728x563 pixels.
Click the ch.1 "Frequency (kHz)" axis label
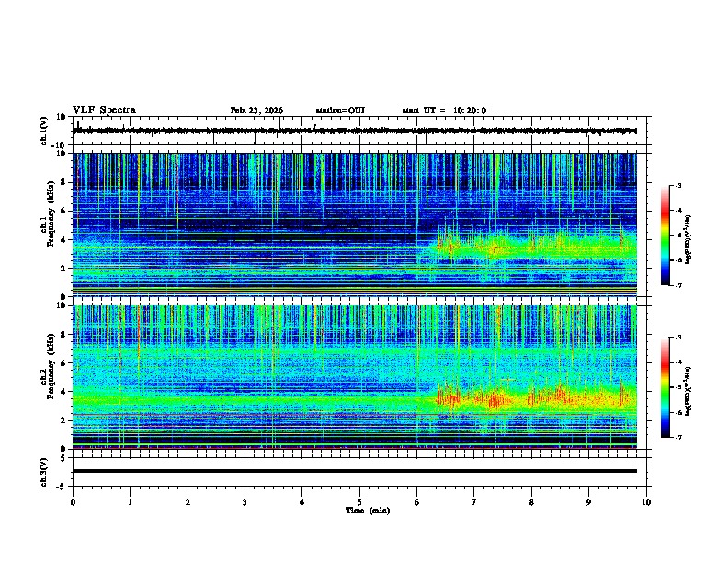click(51, 213)
